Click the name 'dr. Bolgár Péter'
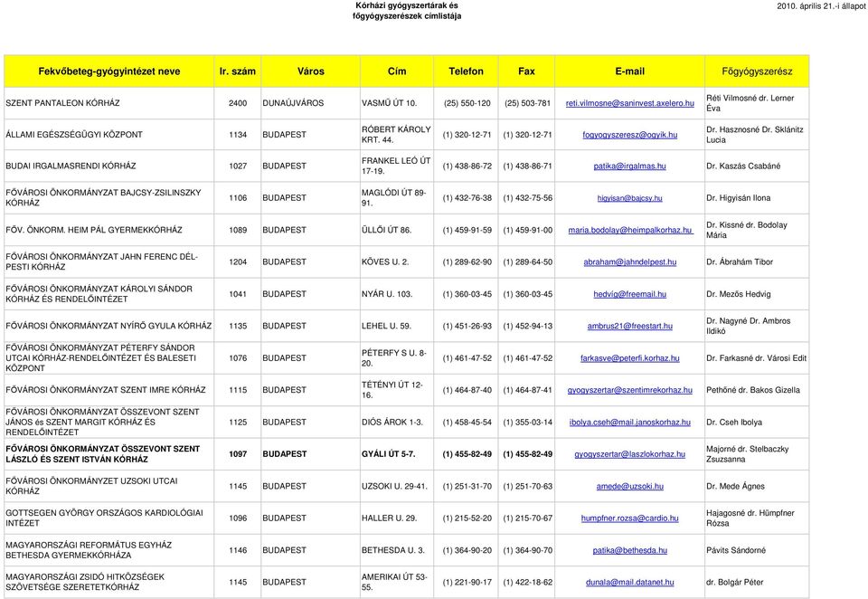This screenshot has width=868, height=599. [x=734, y=583]
